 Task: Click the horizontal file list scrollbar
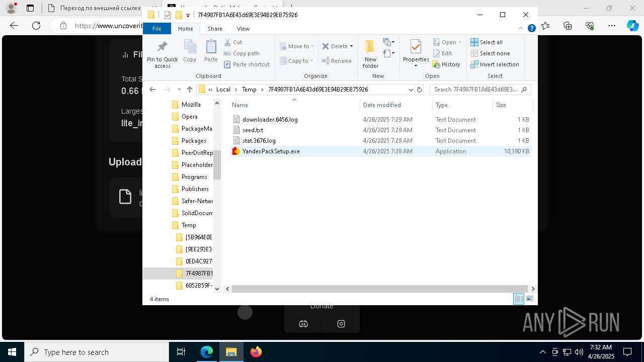(380, 289)
